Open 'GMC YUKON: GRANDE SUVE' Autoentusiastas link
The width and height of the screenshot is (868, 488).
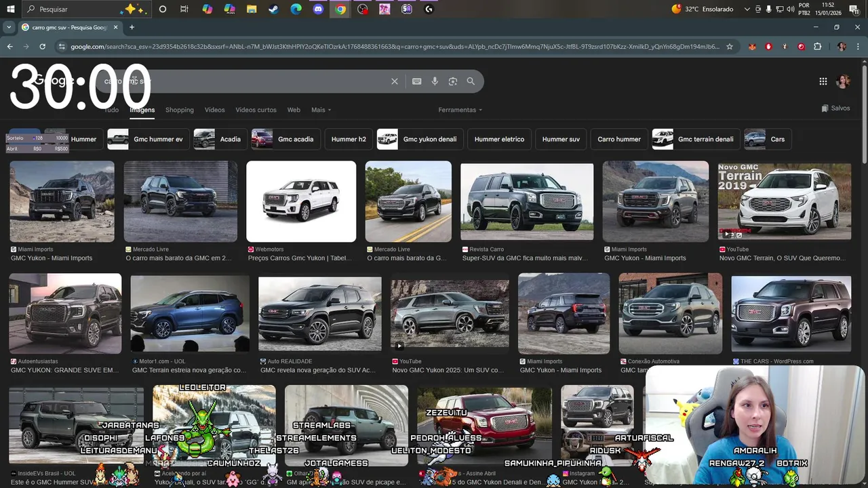(x=64, y=370)
